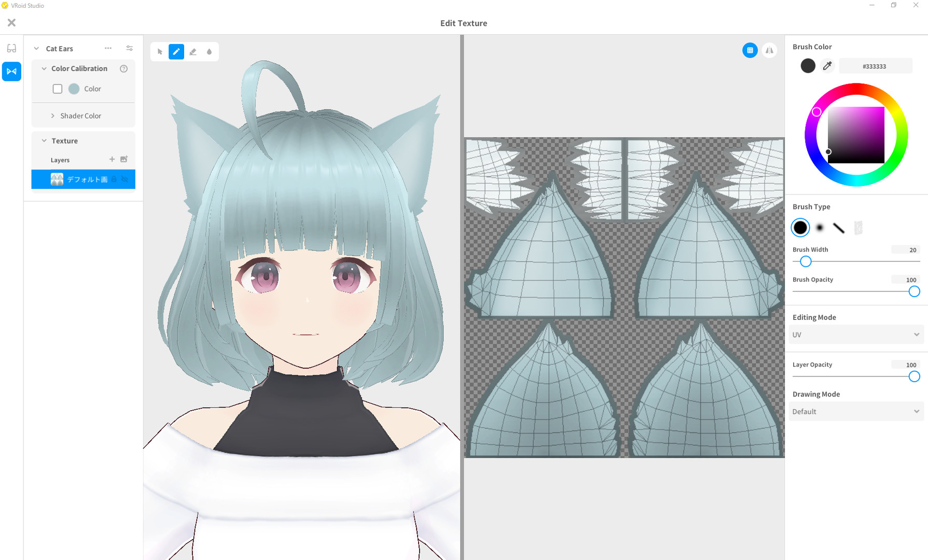This screenshot has height=560, width=928.
Task: Add a new texture layer with the plus icon
Action: pyautogui.click(x=112, y=159)
